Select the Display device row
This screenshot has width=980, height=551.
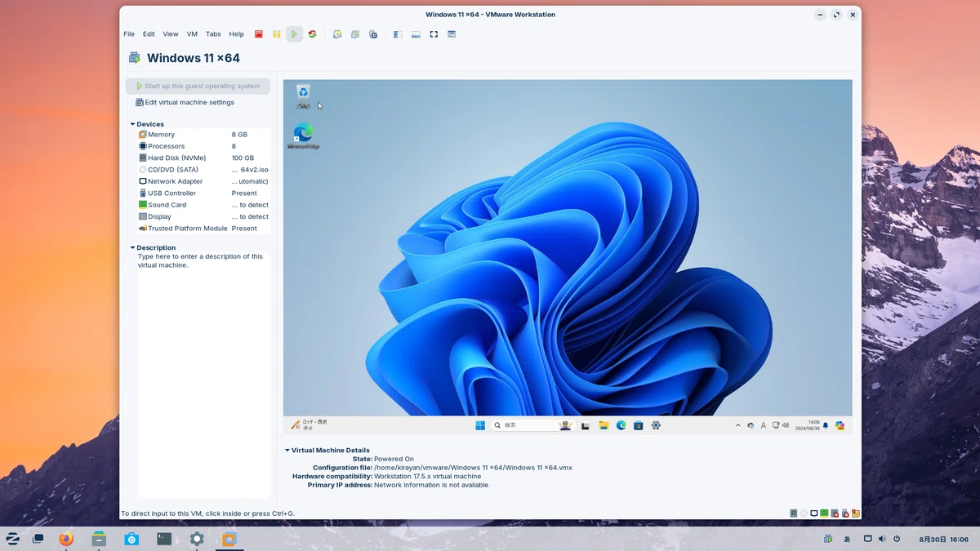(203, 217)
